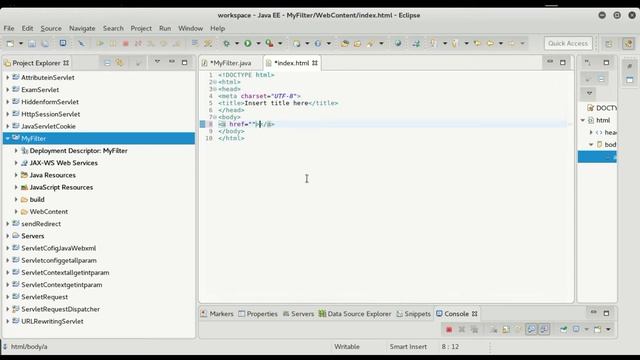Click the Save toolbar icon

point(32,43)
